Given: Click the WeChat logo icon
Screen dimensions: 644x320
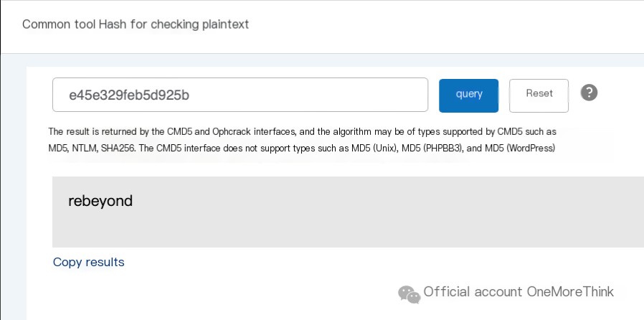Looking at the screenshot, I should coord(409,294).
